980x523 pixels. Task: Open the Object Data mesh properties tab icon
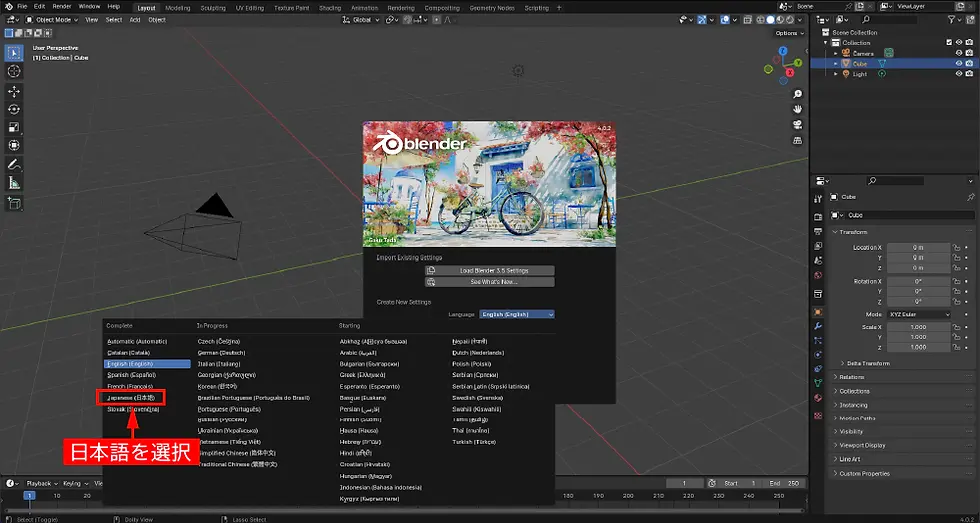click(x=818, y=383)
